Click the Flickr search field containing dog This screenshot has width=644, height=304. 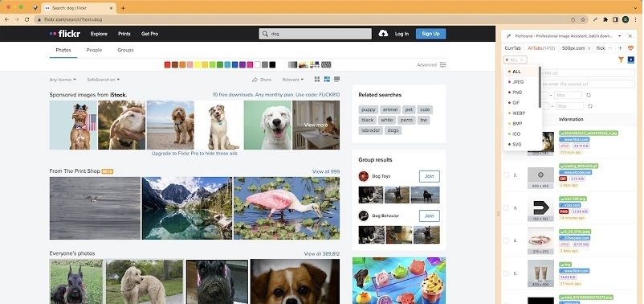(x=315, y=34)
